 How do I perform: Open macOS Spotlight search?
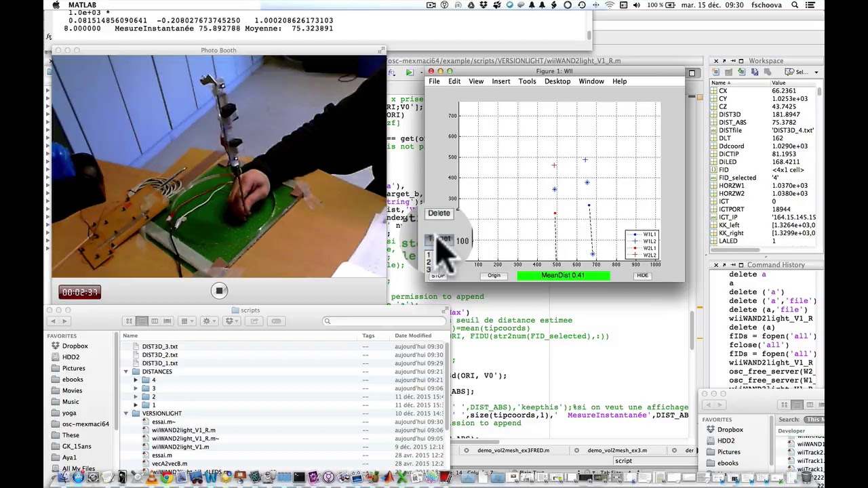coord(795,5)
